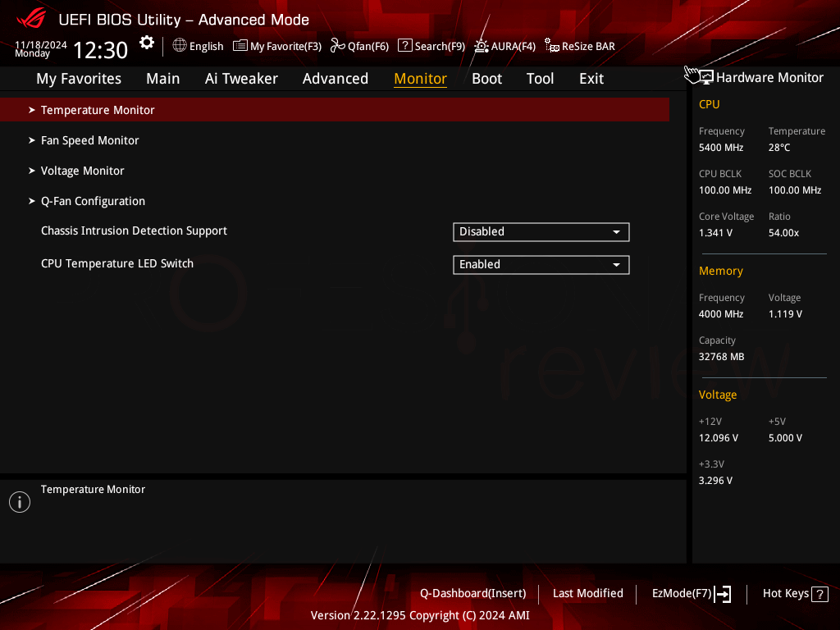View Last Modified settings

pos(587,594)
